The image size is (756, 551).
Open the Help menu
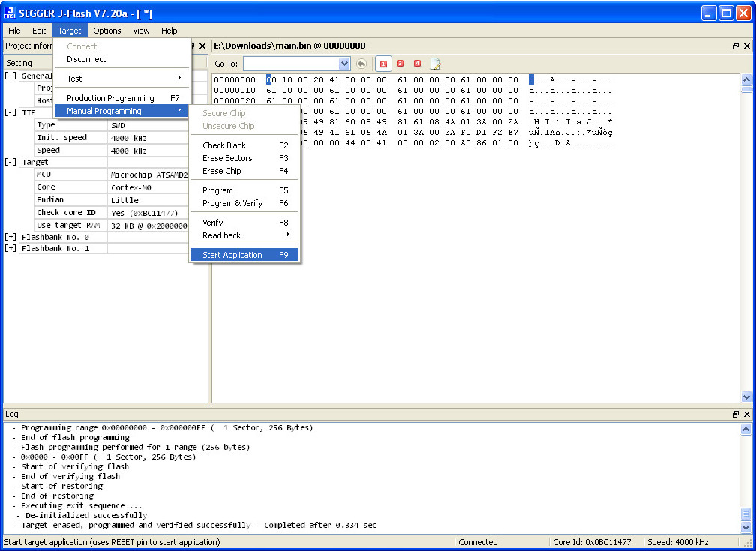[x=169, y=31]
